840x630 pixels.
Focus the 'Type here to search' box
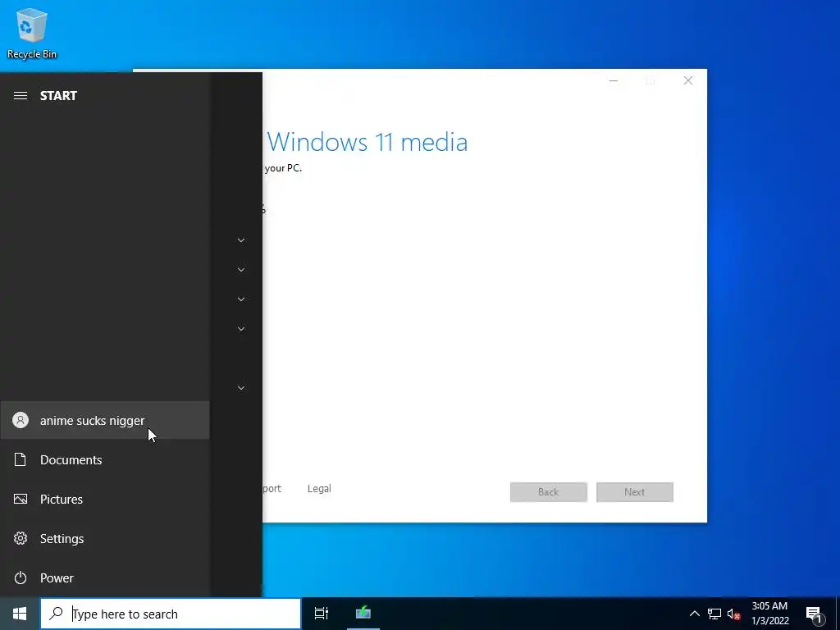171,614
